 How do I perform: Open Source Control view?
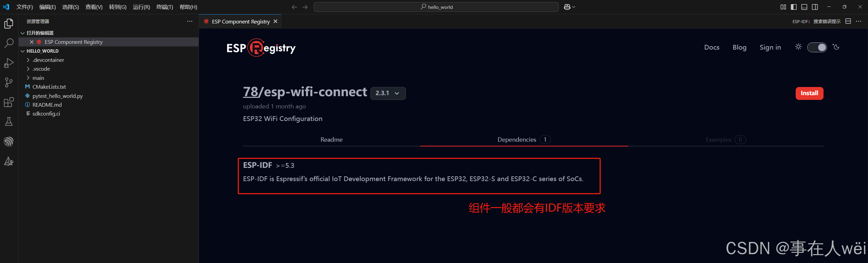coord(9,82)
